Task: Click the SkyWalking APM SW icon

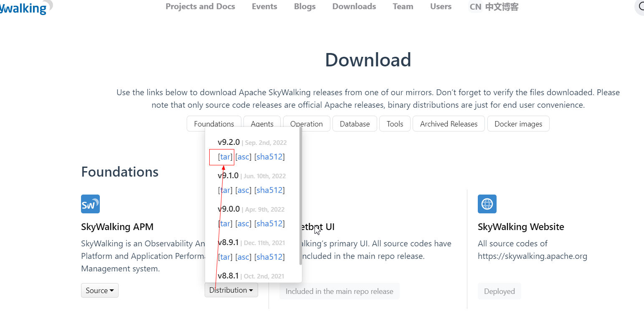Action: click(90, 204)
